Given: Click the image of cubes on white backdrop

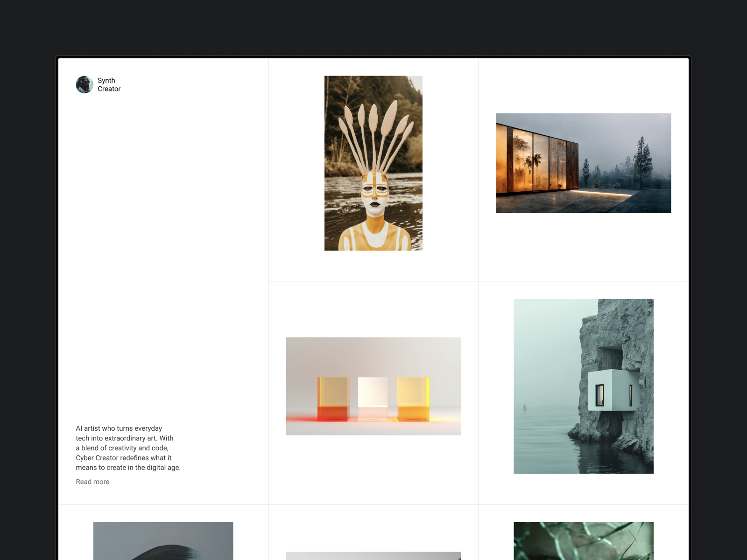Looking at the screenshot, I should coord(373,386).
